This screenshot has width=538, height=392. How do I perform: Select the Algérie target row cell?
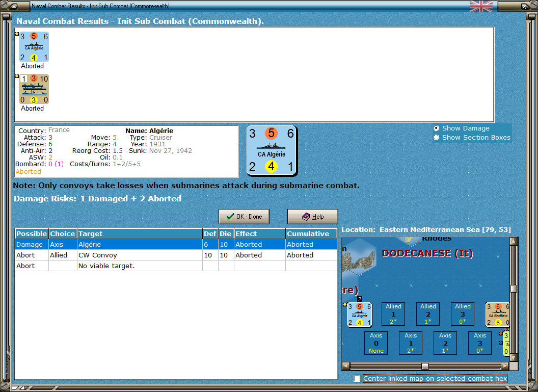pos(140,244)
